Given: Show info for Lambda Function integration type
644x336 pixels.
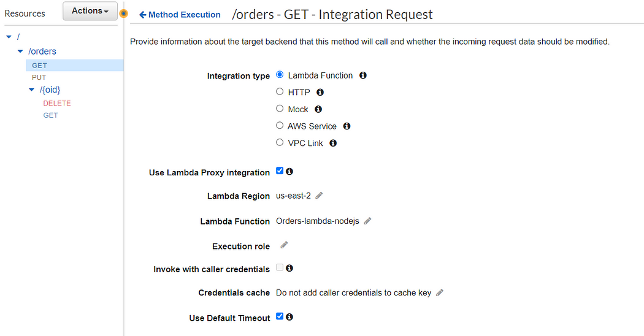Looking at the screenshot, I should coord(362,75).
